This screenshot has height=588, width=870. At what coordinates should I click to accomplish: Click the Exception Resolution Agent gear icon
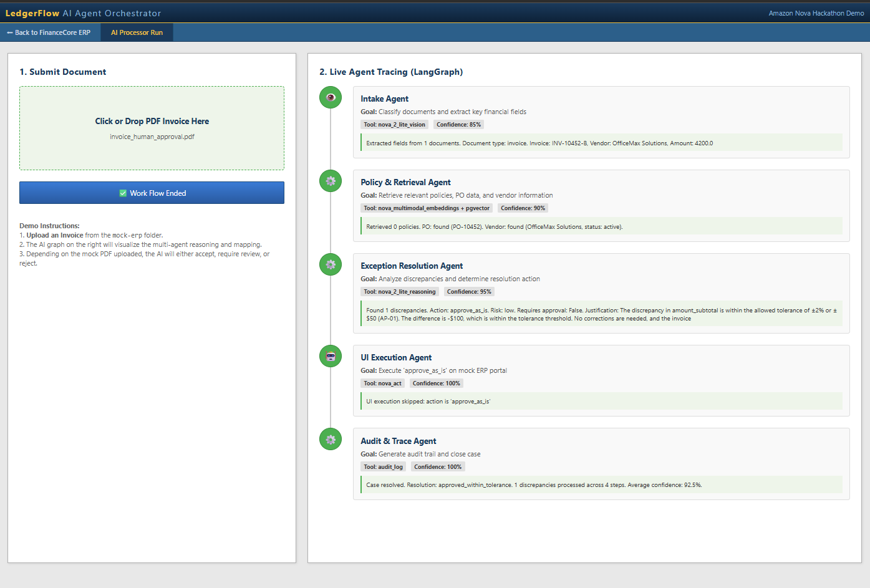point(331,264)
